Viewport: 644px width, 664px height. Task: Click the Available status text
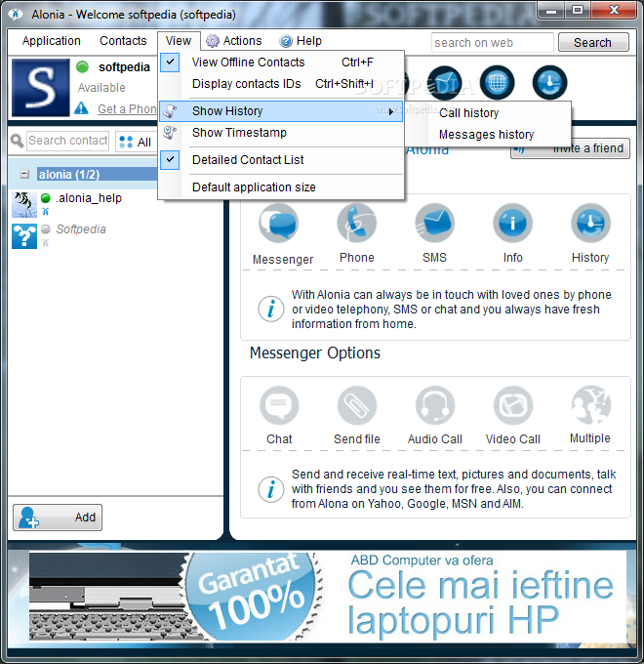point(101,88)
